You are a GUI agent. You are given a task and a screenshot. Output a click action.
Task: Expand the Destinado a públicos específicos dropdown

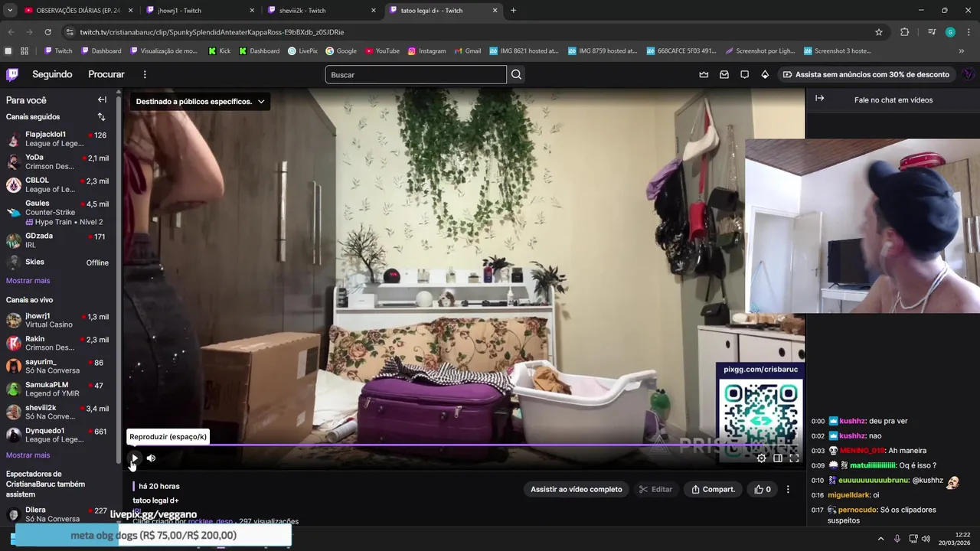201,101
